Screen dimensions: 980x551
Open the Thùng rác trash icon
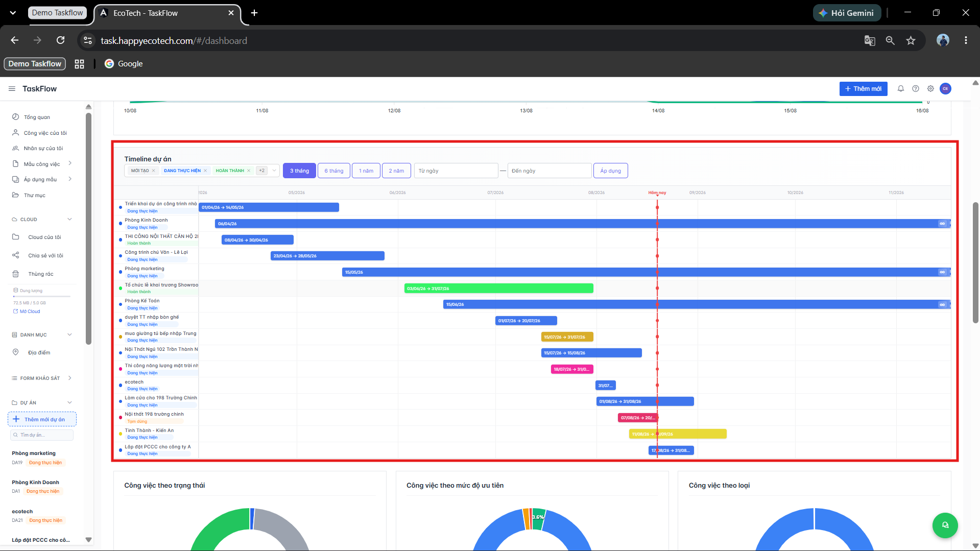(15, 274)
